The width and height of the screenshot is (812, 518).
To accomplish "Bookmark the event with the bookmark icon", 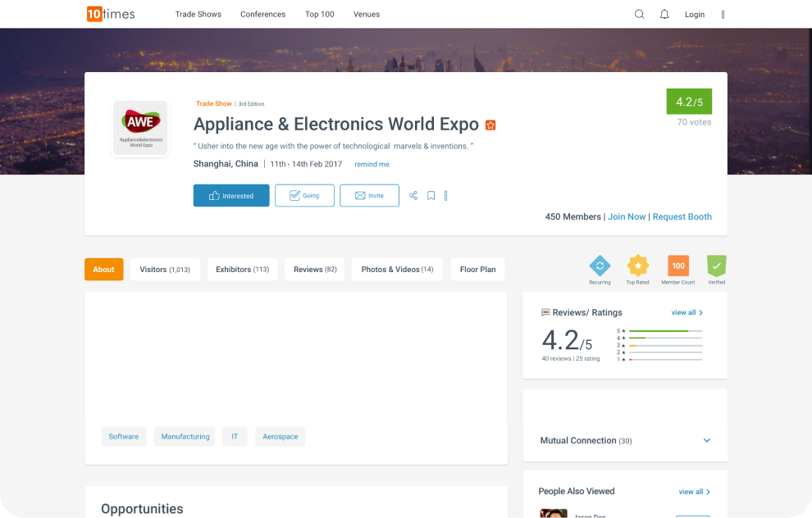I will coord(431,196).
